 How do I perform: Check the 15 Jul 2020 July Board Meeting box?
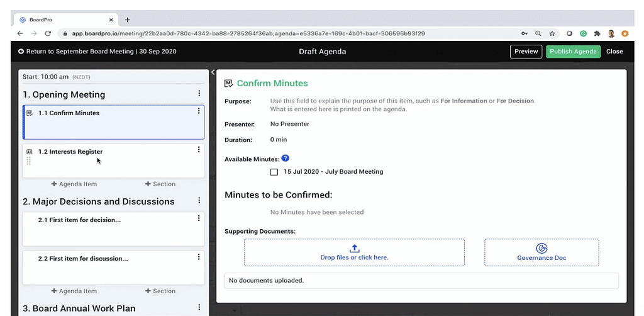coord(274,172)
